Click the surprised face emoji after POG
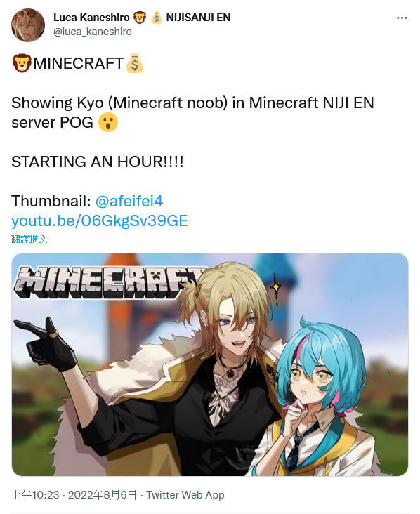420x514 pixels. [x=108, y=122]
